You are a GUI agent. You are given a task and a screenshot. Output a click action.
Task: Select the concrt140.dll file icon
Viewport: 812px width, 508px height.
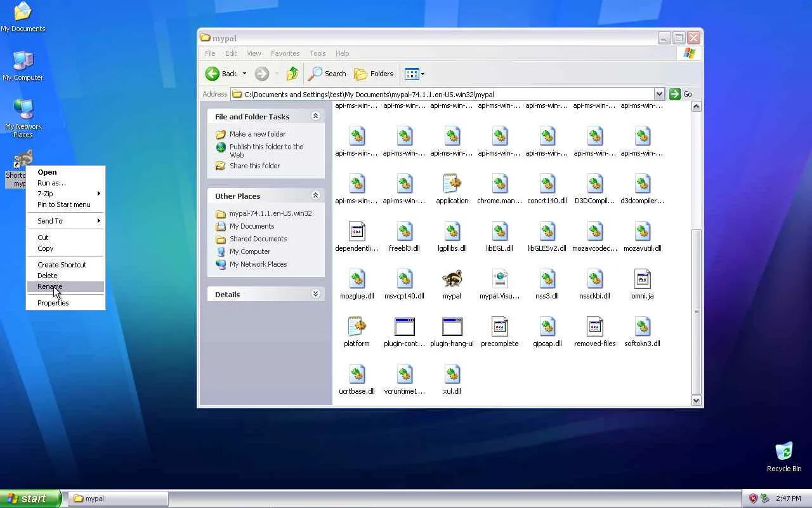pyautogui.click(x=547, y=184)
